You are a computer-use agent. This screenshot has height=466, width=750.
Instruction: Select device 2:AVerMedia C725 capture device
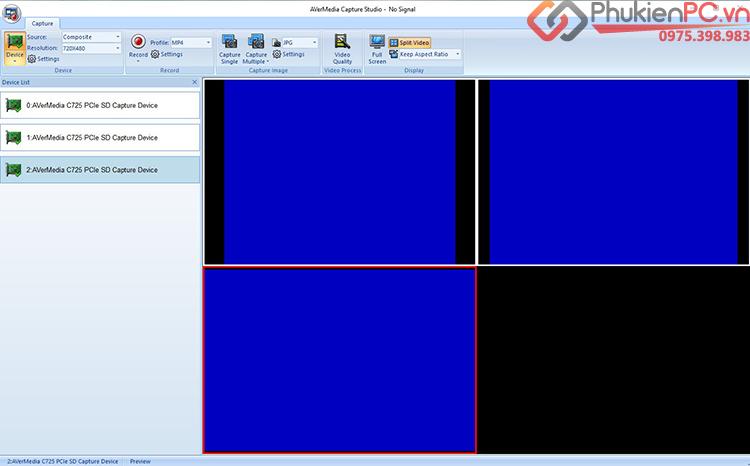tap(100, 170)
